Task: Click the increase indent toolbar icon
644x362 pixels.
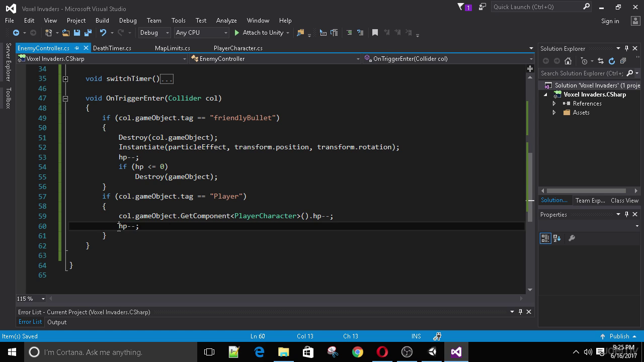Action: click(334, 33)
